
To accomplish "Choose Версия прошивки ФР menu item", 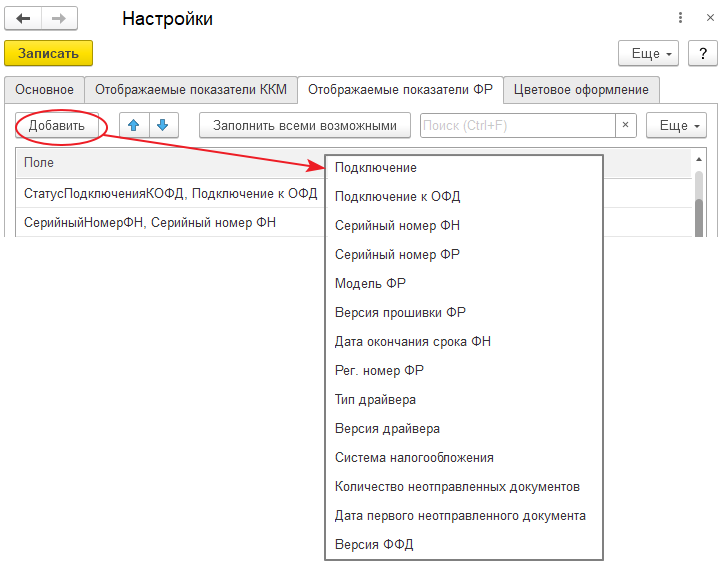I will tap(400, 312).
